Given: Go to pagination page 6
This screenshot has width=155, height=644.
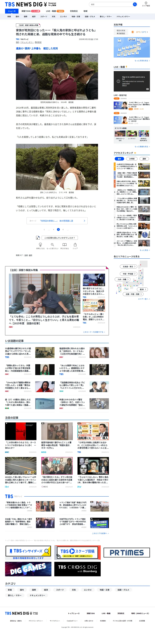Looking at the screenshot, I should tap(63, 230).
